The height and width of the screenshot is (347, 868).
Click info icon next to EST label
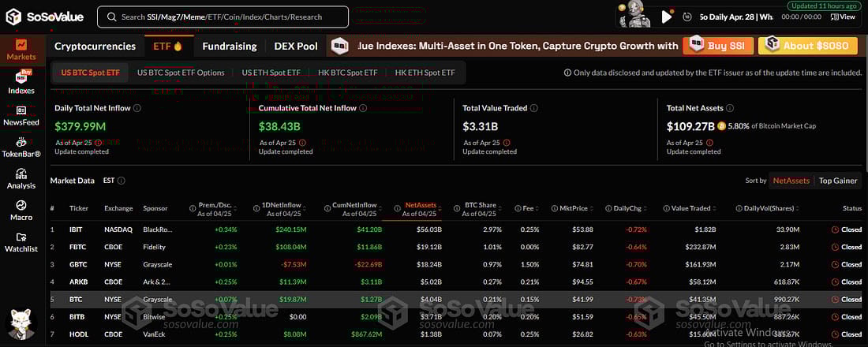click(122, 181)
